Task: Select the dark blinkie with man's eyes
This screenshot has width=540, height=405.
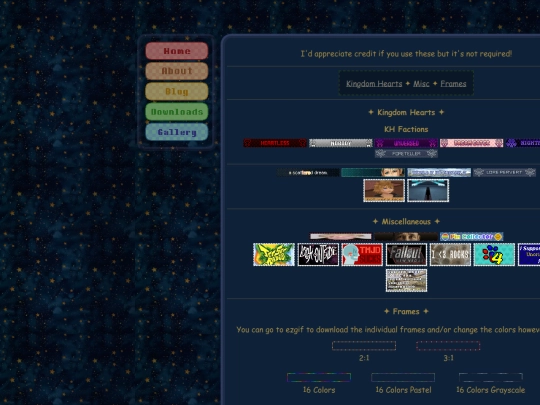Action: 406,237
